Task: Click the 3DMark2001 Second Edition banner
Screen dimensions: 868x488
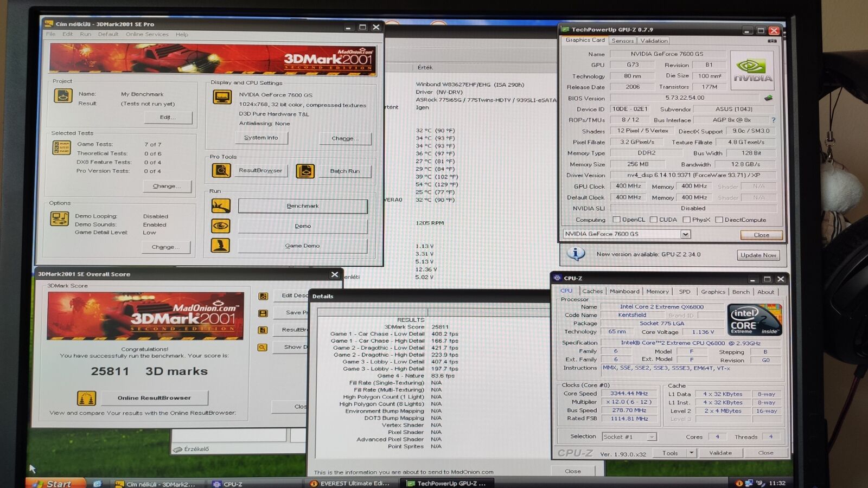Action: pyautogui.click(x=212, y=59)
